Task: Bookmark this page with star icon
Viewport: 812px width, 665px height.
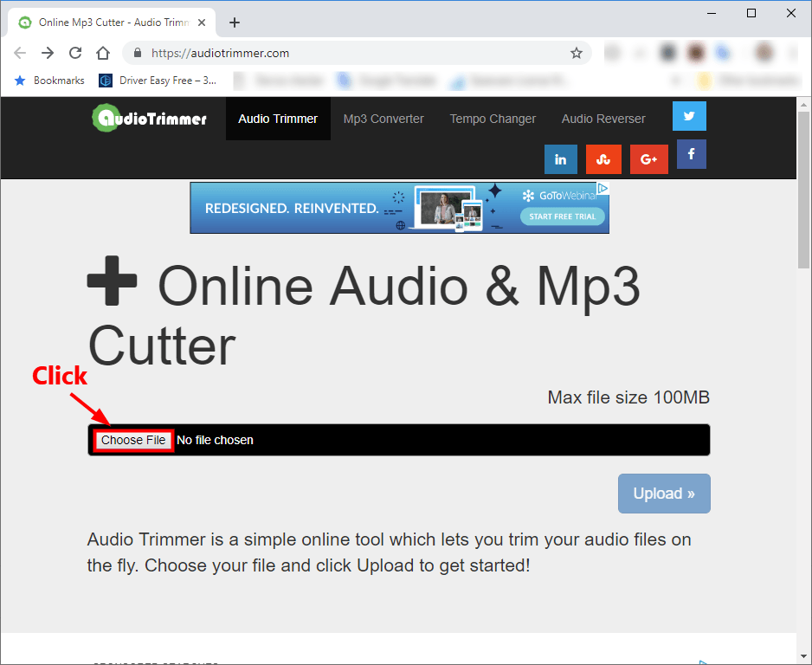Action: pos(577,53)
